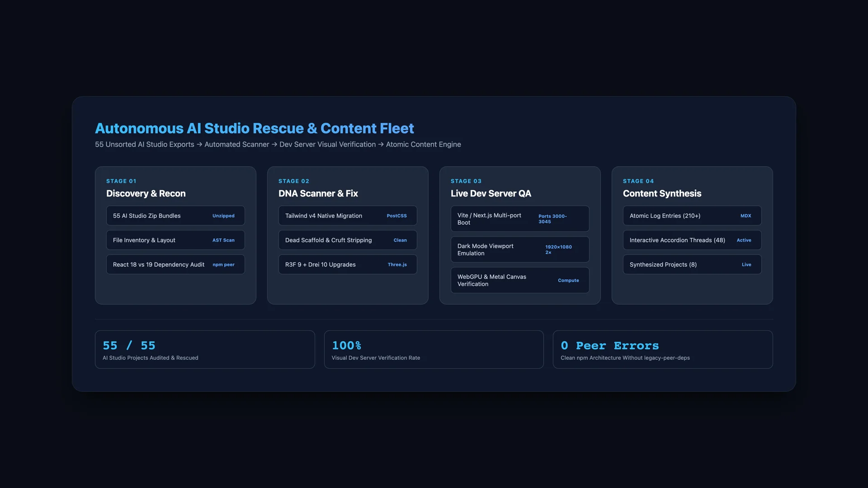Click 'Vite / Next.js Multi-port Boot' row
Image resolution: width=868 pixels, height=488 pixels.
pos(520,219)
